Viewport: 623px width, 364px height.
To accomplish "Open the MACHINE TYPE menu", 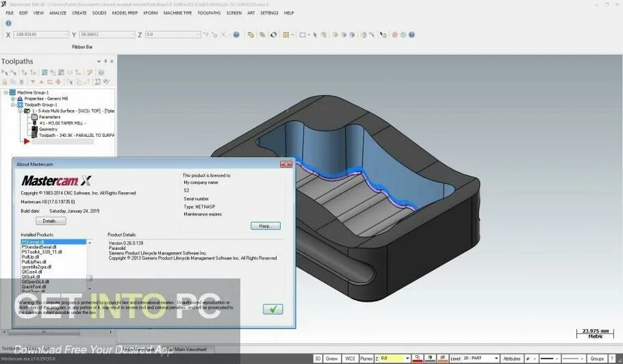I will [x=177, y=13].
